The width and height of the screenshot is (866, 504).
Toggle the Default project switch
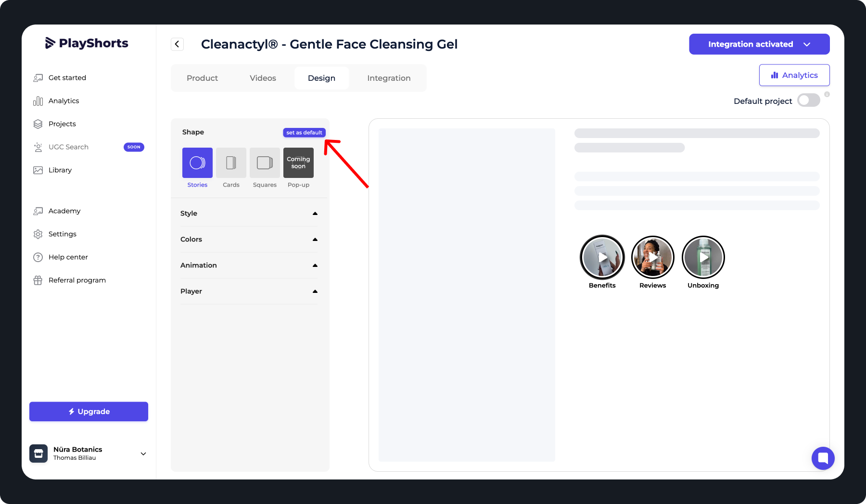click(x=809, y=101)
